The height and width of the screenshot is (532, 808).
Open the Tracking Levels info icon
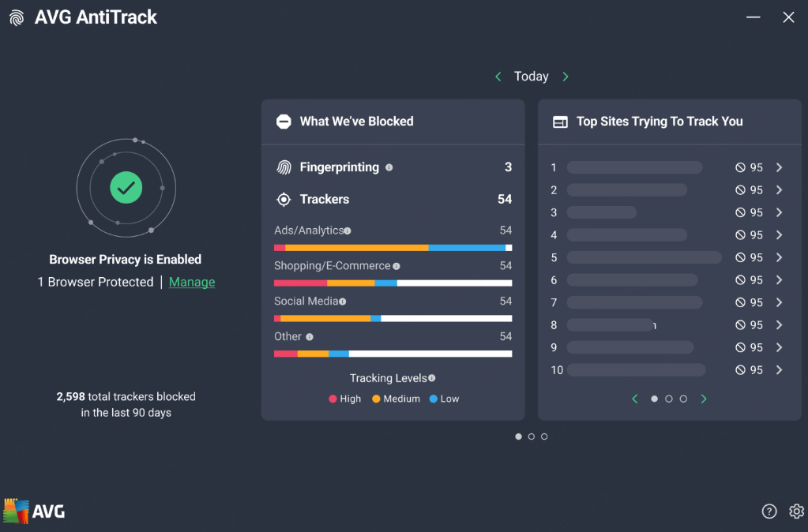pyautogui.click(x=432, y=378)
